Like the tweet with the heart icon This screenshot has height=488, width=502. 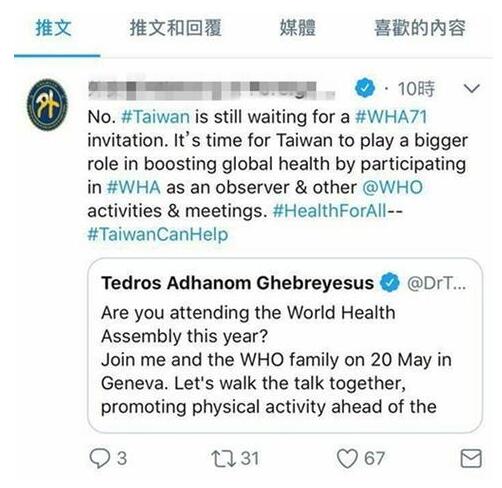pyautogui.click(x=347, y=459)
